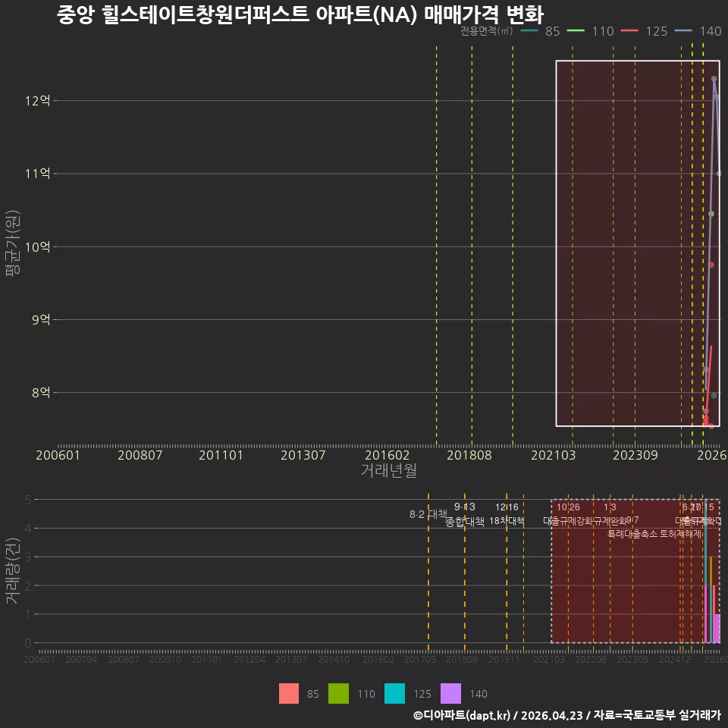The height and width of the screenshot is (728, 728).
Task: Select the '9억' y-axis label
Action: (41, 319)
